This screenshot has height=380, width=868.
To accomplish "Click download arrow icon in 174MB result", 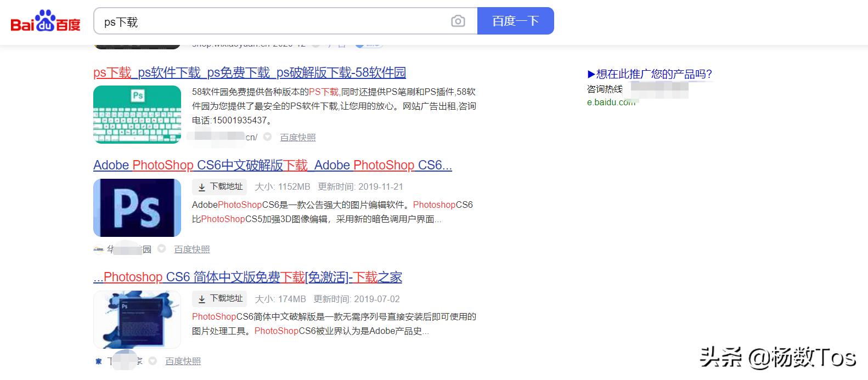I will 201,299.
